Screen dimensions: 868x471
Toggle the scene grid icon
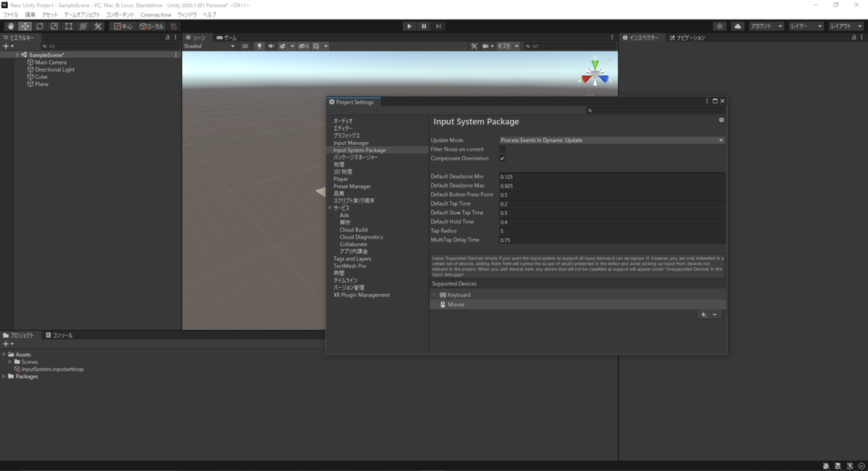[318, 46]
